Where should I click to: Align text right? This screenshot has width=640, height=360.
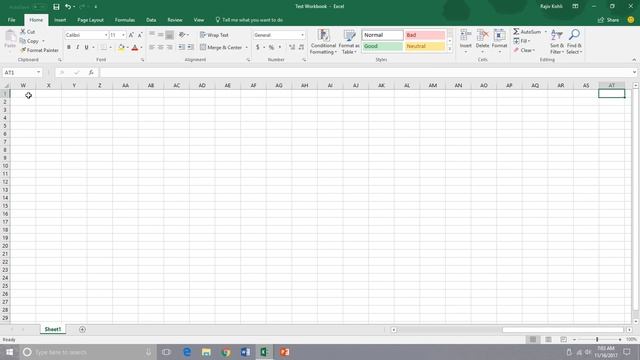pos(170,47)
